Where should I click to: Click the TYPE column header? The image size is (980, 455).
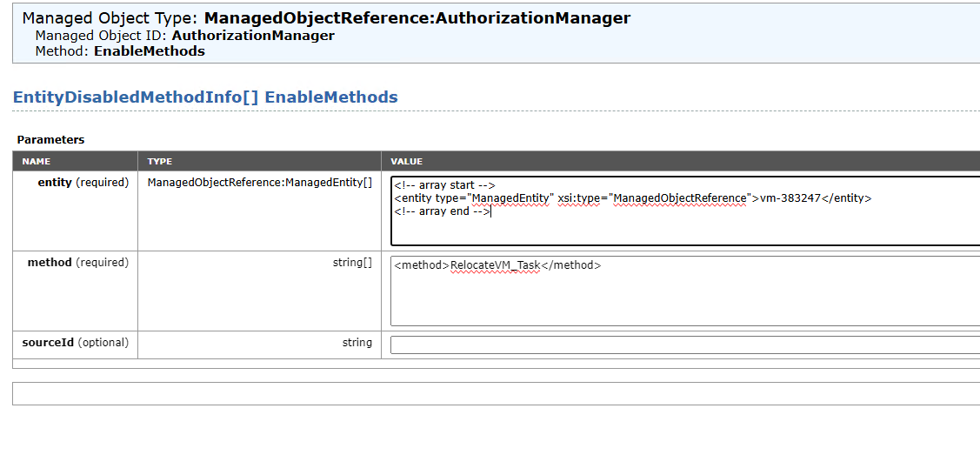(160, 162)
